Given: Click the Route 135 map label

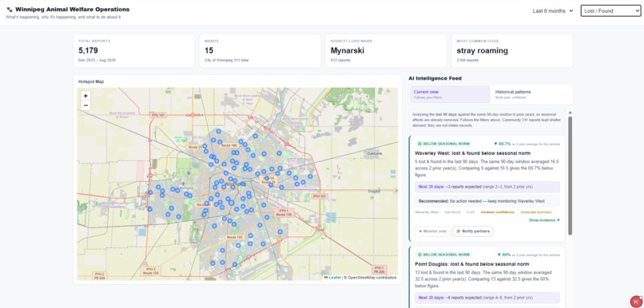Looking at the screenshot, I should pos(284,212).
